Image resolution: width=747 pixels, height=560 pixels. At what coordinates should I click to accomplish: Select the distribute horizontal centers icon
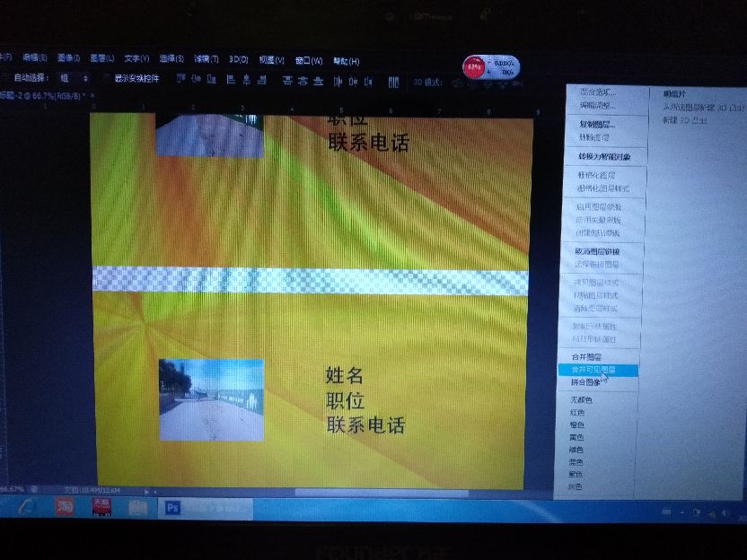(x=351, y=81)
